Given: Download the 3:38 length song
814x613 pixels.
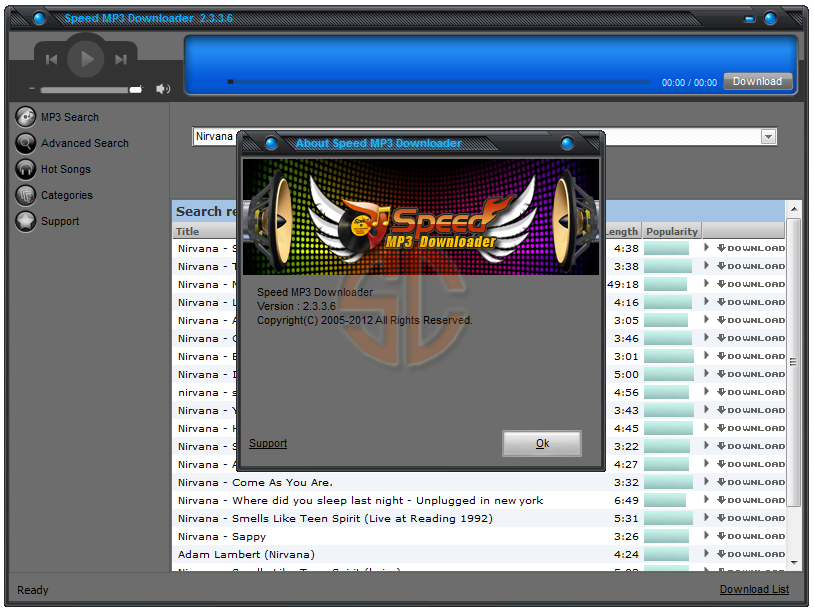Looking at the screenshot, I should (x=751, y=266).
